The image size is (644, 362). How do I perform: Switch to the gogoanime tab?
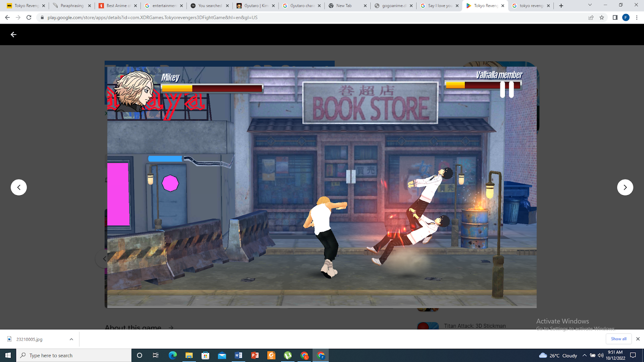click(393, 6)
